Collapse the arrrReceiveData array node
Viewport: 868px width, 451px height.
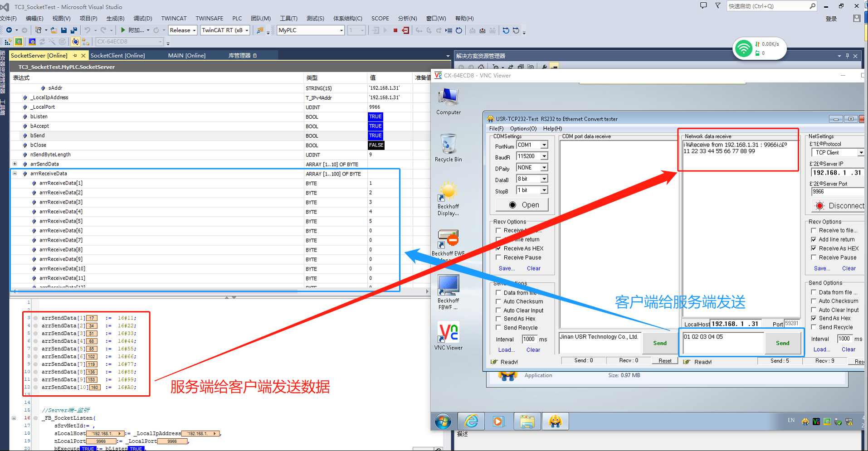point(15,174)
